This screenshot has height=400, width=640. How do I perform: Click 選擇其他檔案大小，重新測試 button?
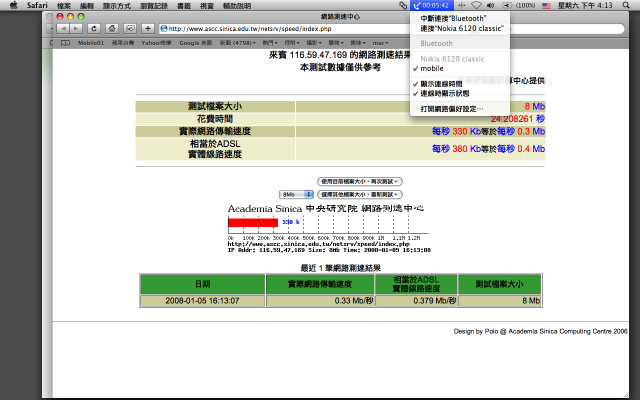tap(360, 194)
